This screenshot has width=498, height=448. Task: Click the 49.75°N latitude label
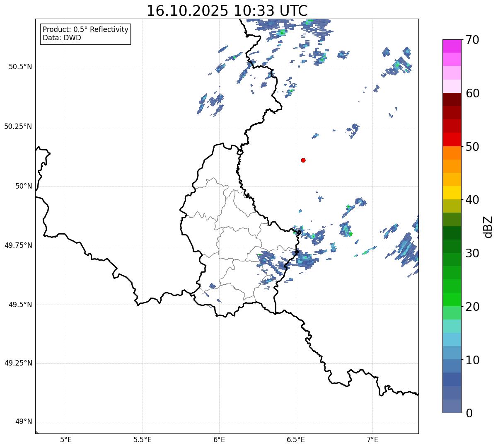(18, 245)
